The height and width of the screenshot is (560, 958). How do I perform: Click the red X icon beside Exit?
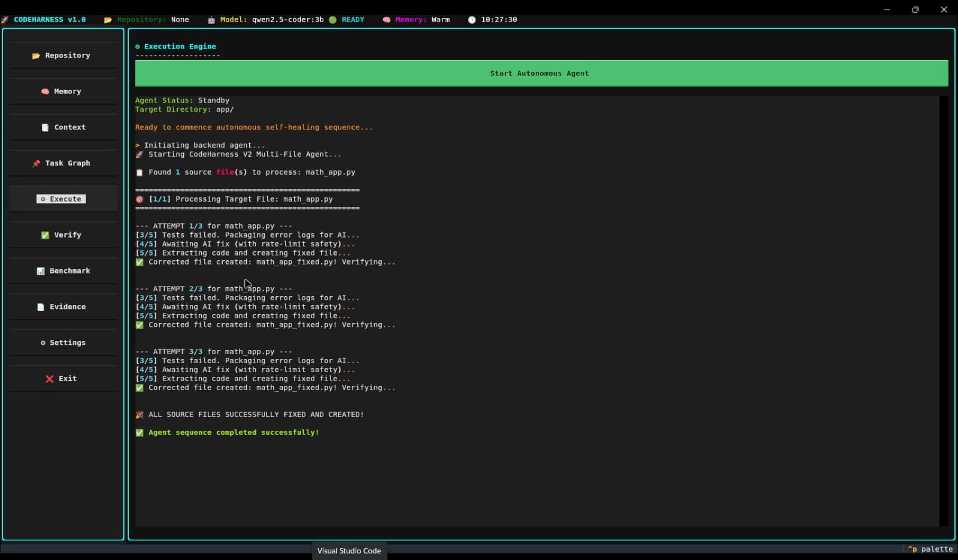(x=50, y=379)
